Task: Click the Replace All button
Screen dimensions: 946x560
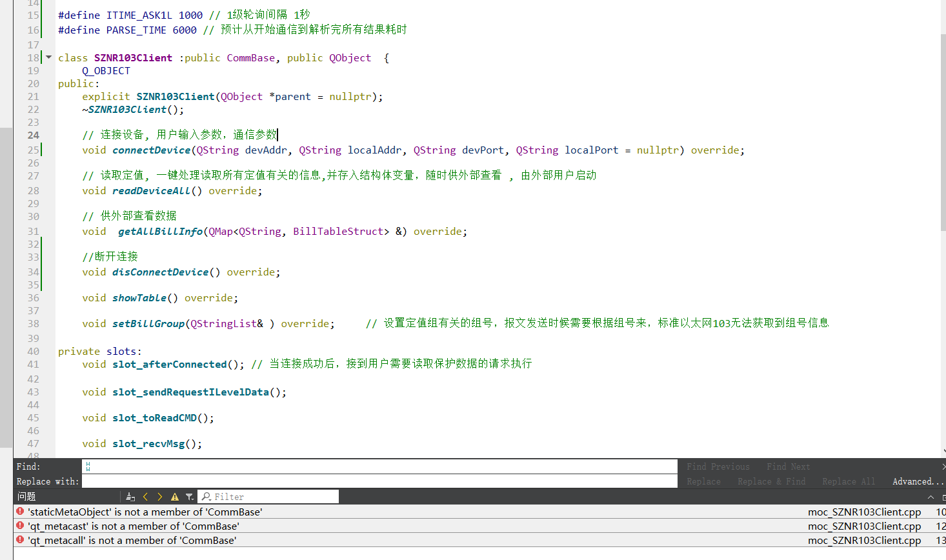Action: (849, 481)
